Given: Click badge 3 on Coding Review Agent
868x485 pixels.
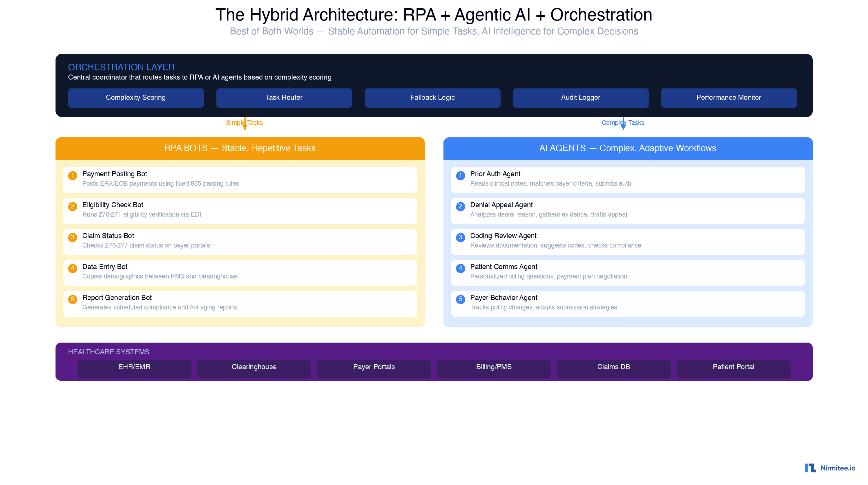Looking at the screenshot, I should [x=460, y=237].
